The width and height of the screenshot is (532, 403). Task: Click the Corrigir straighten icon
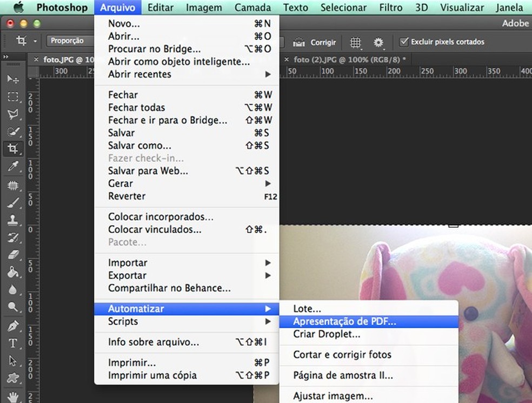pos(298,42)
